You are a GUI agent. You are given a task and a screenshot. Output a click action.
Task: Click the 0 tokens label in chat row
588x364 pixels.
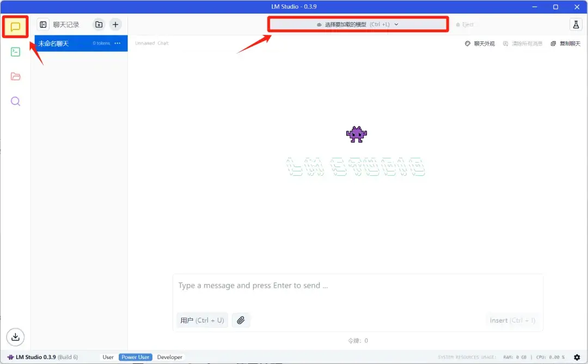coord(101,44)
